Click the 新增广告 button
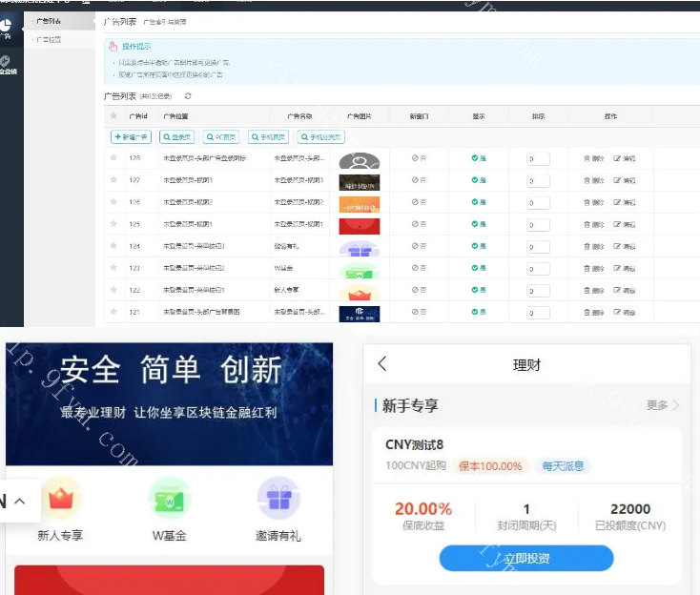700x595 pixels. coord(131,137)
